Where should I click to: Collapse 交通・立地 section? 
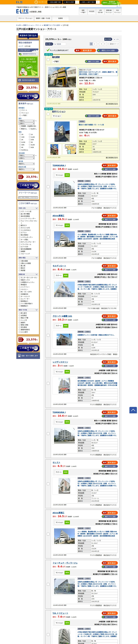tap(28, 208)
